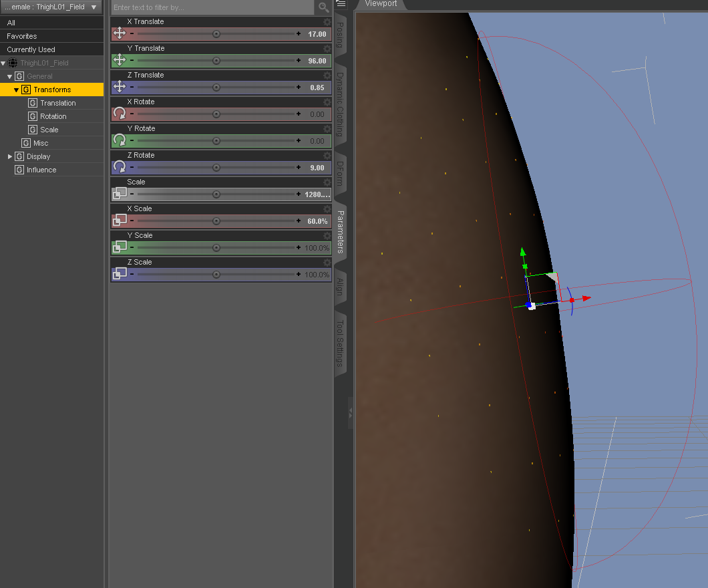The width and height of the screenshot is (708, 588).
Task: Open settings gear for Y Rotate
Action: 327,128
